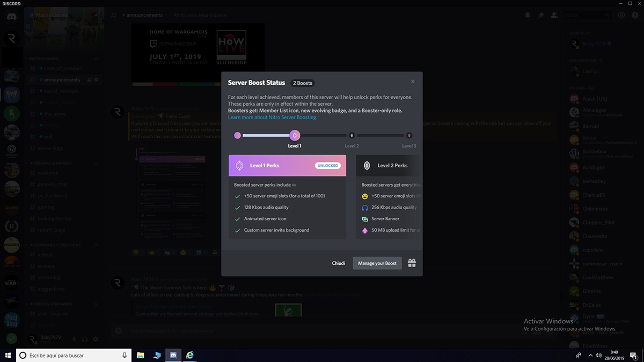Click the Level 3 marker on boost progress bar
Screen dimensions: 644x362
409,136
